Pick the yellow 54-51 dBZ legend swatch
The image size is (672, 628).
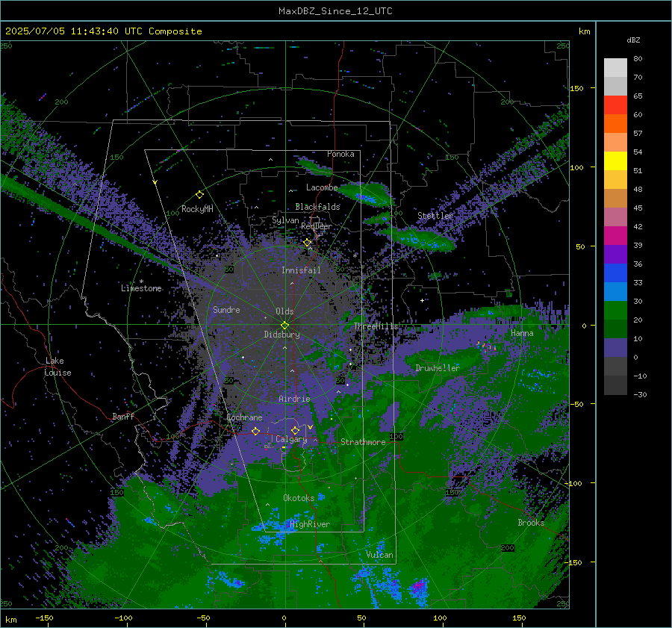click(615, 161)
